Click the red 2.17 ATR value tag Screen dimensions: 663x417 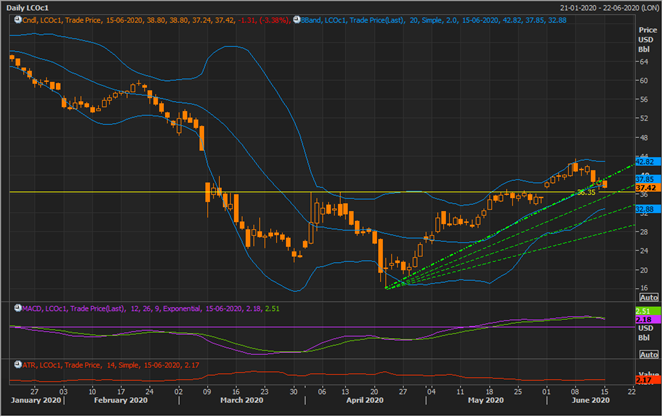[x=648, y=381]
